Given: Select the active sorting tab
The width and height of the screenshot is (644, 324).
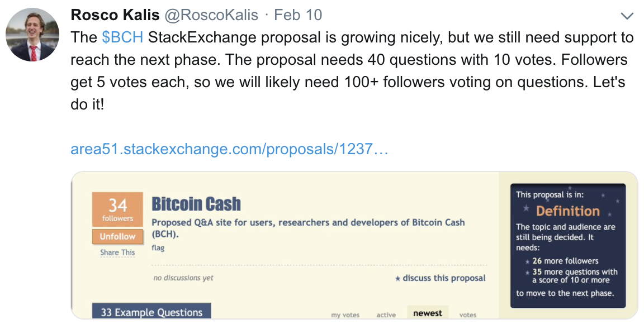Looking at the screenshot, I should (x=386, y=315).
